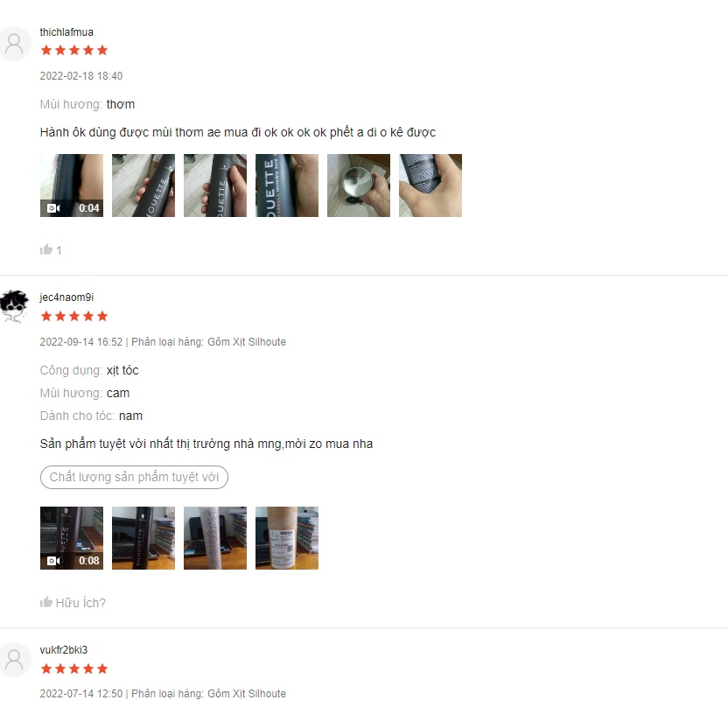Viewport: 728px width, 728px height.
Task: Open the username vukfr2bki3
Action: point(64,649)
